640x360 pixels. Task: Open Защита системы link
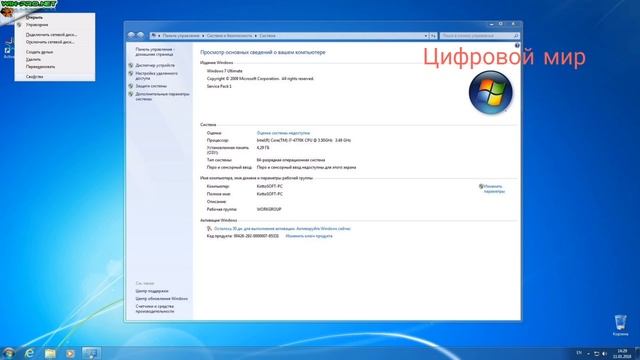pyautogui.click(x=151, y=86)
